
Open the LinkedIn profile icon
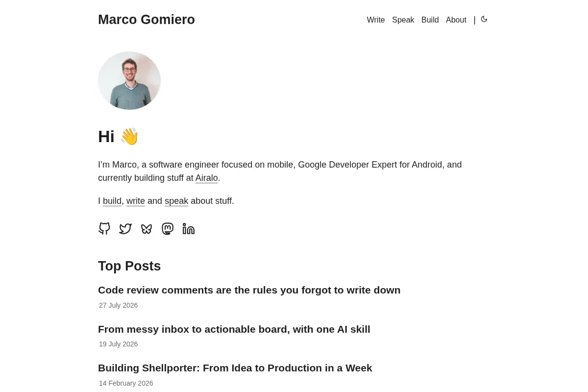(x=189, y=229)
